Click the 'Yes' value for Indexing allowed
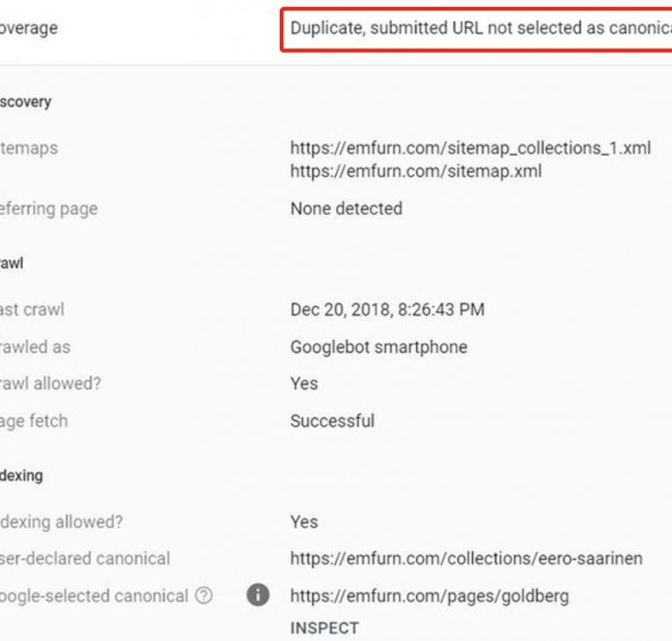 pyautogui.click(x=304, y=522)
